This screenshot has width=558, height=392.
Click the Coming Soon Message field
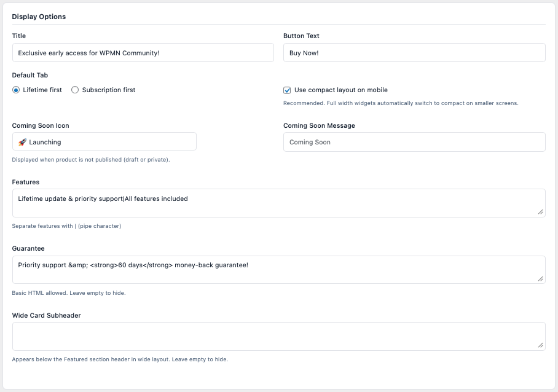point(414,142)
